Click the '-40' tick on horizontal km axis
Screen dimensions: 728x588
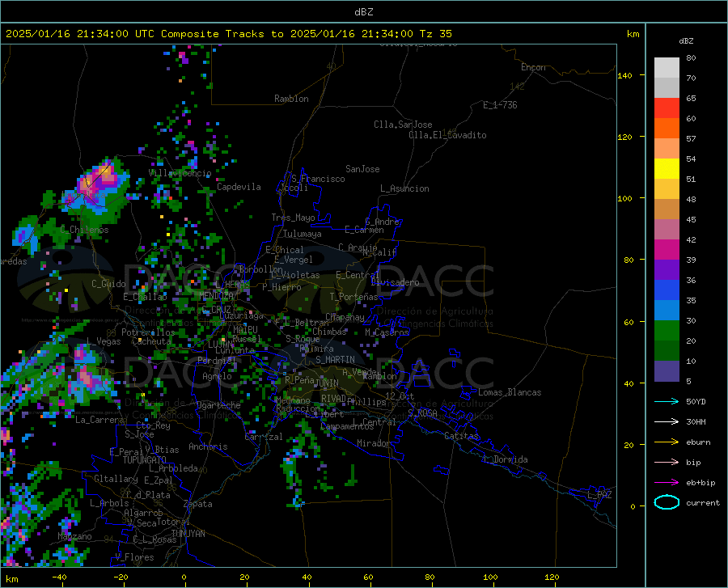click(59, 577)
